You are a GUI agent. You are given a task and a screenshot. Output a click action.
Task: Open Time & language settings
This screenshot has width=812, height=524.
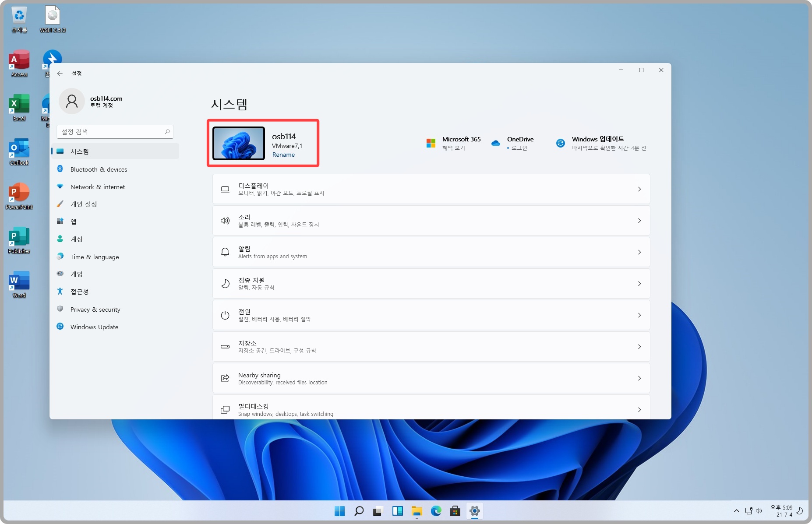115,257
